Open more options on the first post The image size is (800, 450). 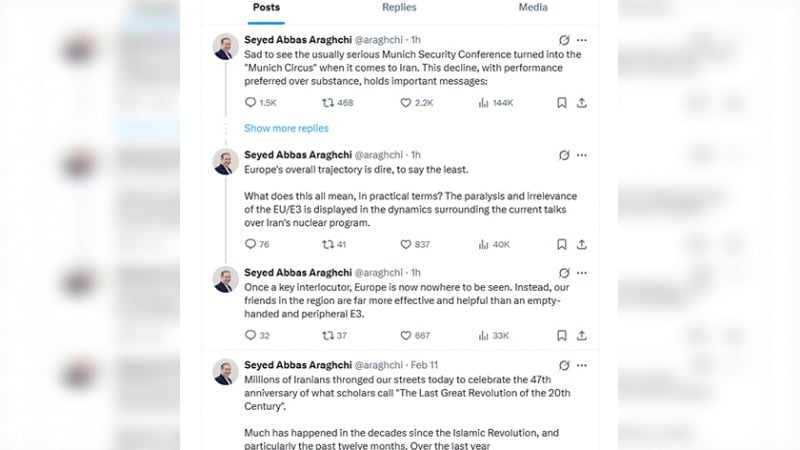point(582,41)
